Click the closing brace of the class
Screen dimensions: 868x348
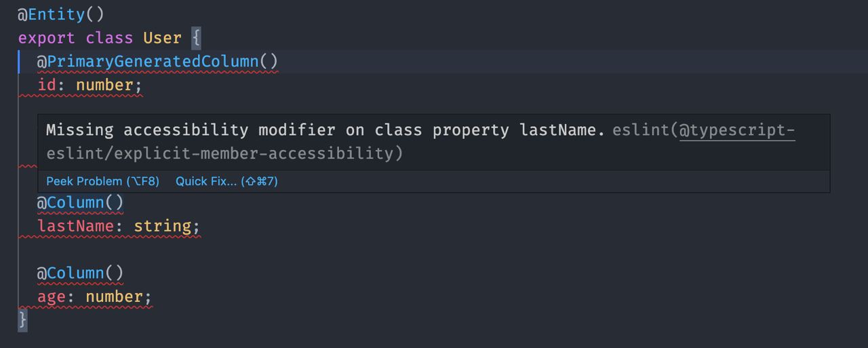22,319
